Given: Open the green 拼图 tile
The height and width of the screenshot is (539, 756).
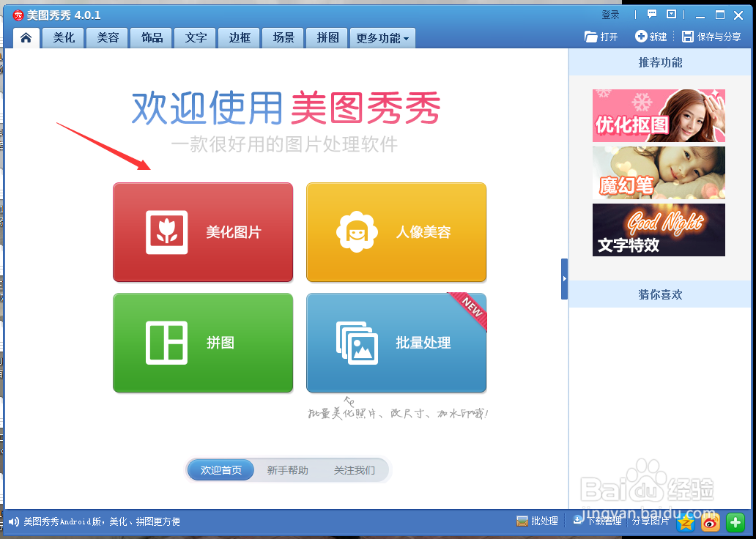Looking at the screenshot, I should tap(203, 343).
